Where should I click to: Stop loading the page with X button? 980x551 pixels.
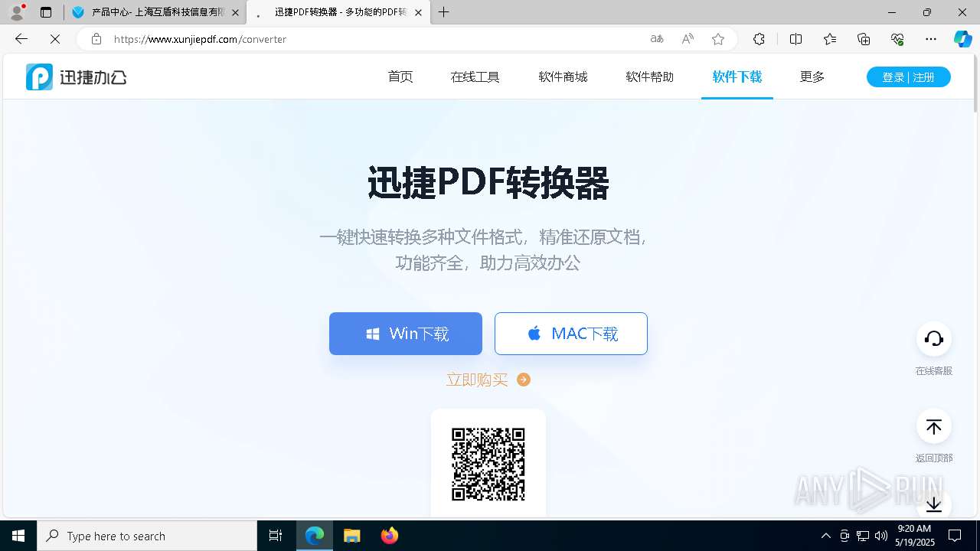click(x=55, y=39)
